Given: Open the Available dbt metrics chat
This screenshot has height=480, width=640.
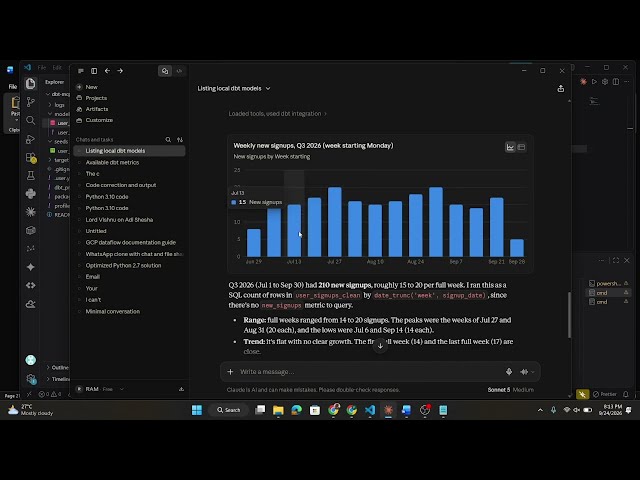Looking at the screenshot, I should pos(112,162).
